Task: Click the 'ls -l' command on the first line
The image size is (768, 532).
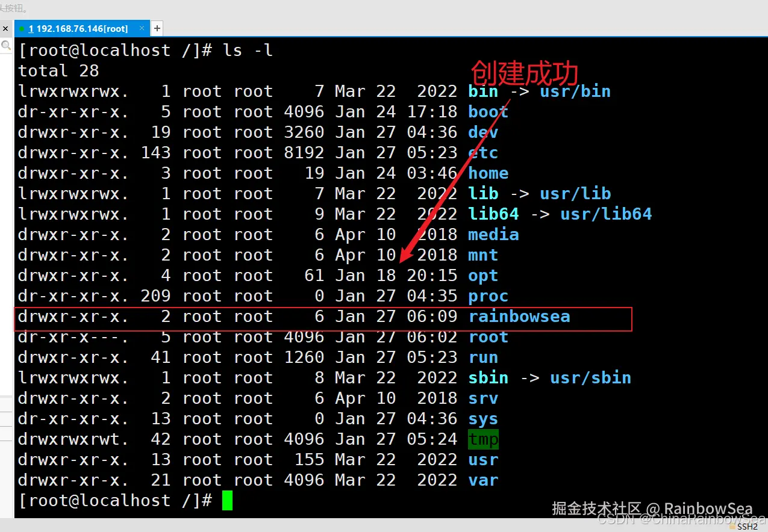Action: point(248,51)
